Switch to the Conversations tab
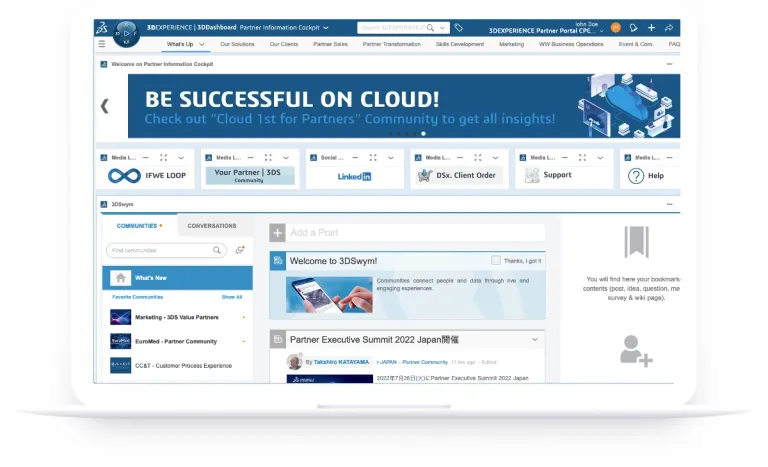 (212, 226)
